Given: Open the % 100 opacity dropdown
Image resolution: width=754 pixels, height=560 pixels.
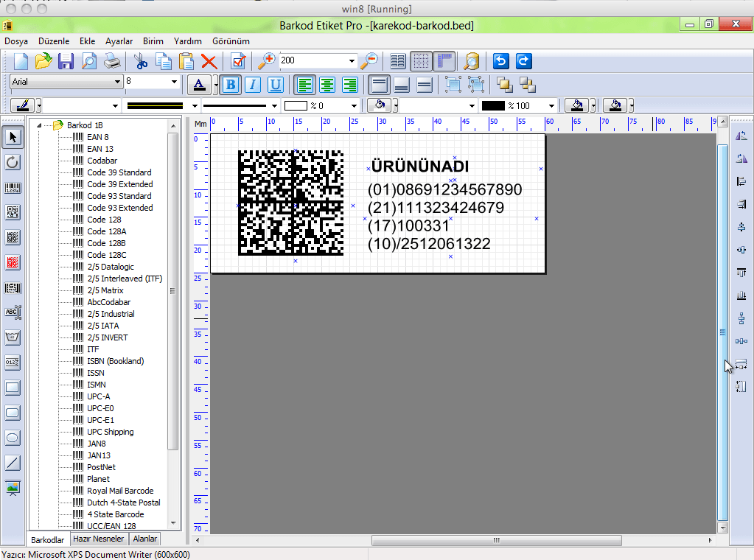Looking at the screenshot, I should click(551, 106).
